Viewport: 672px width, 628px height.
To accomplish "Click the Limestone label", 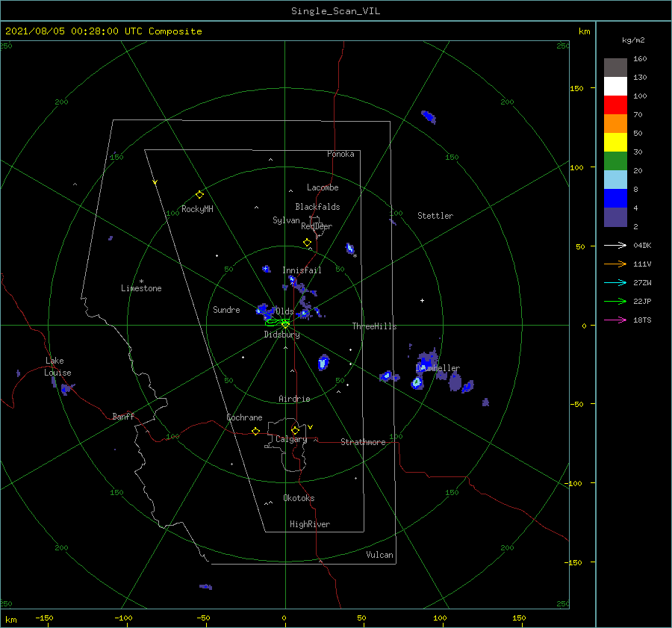I will click(141, 288).
